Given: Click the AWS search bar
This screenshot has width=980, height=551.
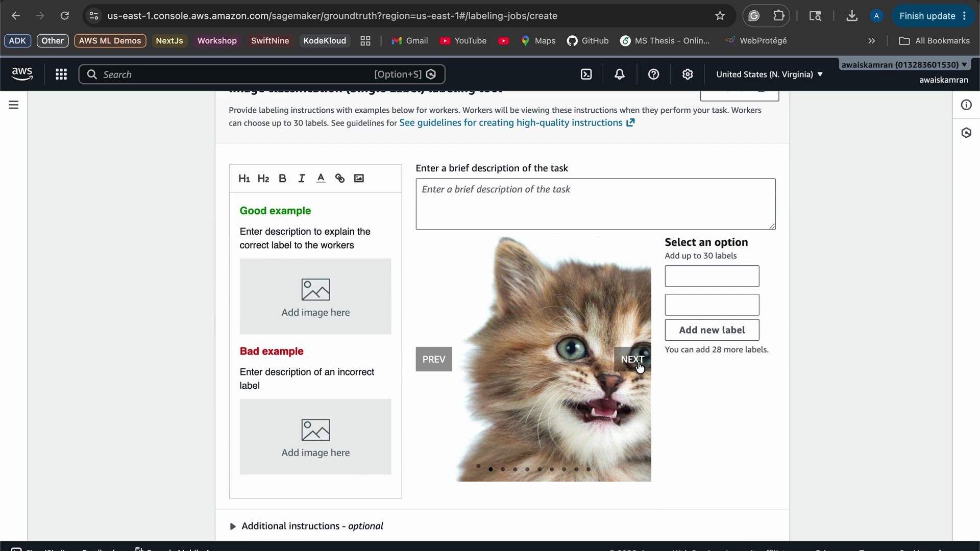Looking at the screenshot, I should click(262, 74).
